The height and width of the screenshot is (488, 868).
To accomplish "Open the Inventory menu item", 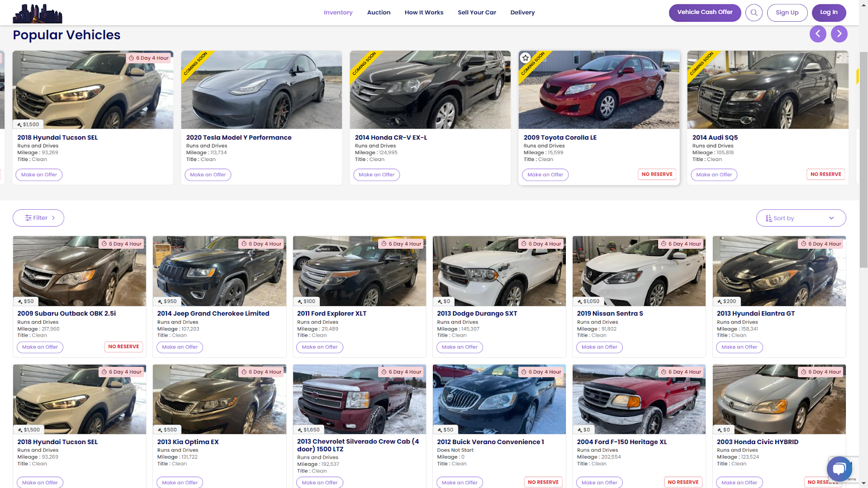I will (x=338, y=12).
